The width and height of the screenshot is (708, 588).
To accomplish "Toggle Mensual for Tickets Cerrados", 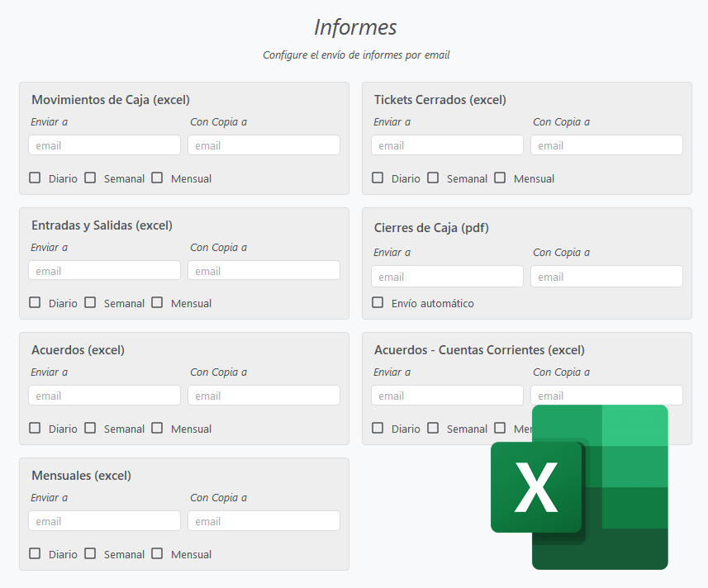I will (500, 178).
